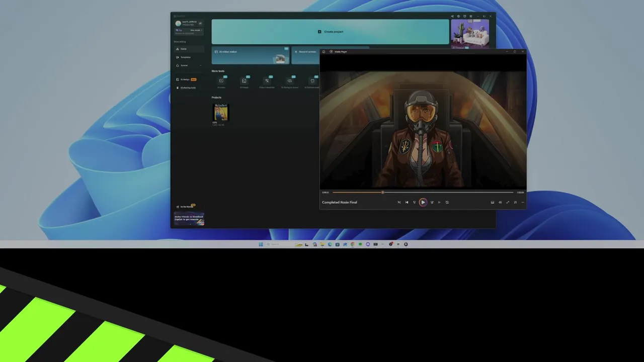This screenshot has width=644, height=362.
Task: Click the seek bar position knob
Action: point(383,192)
